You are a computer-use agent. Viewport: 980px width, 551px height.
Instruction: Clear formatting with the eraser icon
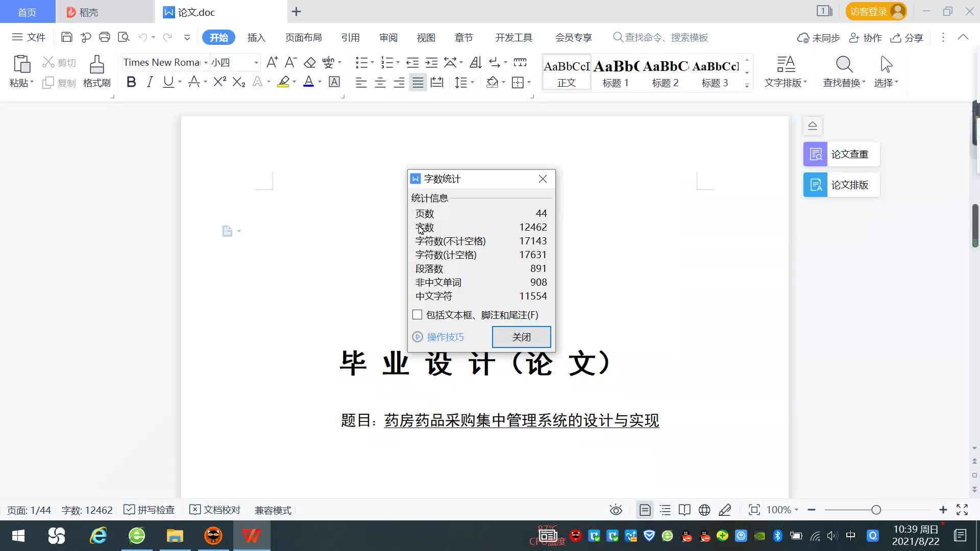point(310,62)
